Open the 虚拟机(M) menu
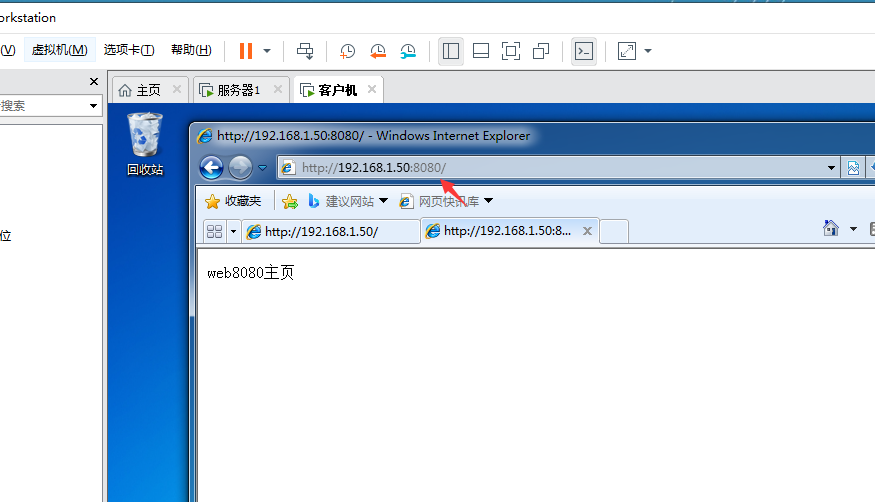Viewport: 875px width, 502px height. (60, 50)
